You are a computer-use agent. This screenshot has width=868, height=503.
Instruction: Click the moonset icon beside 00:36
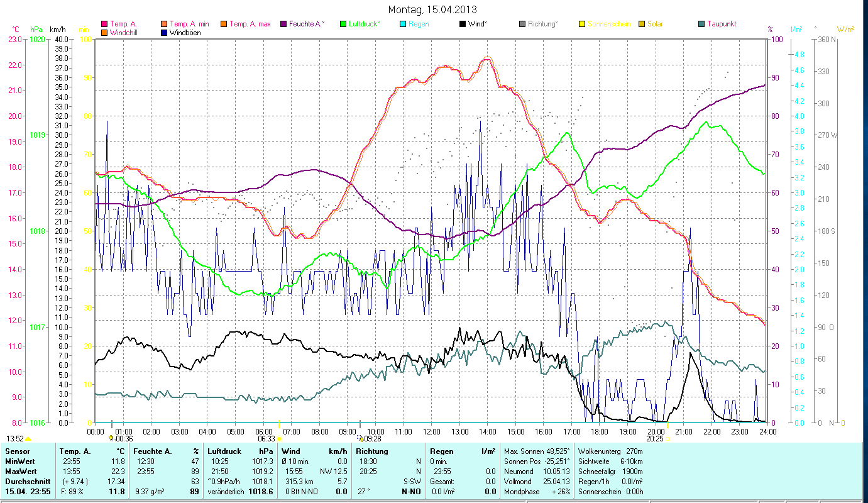coord(111,438)
